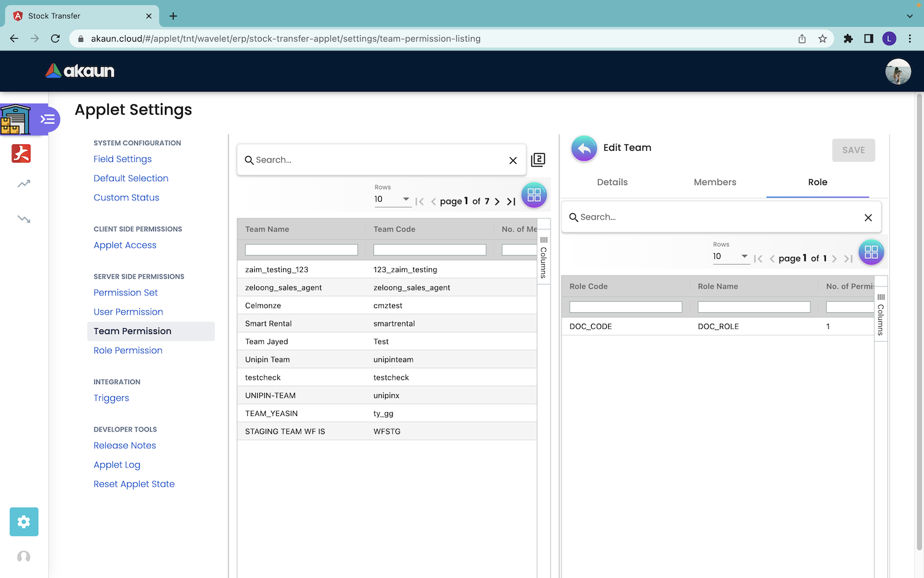Open the user profile avatar in header
924x578 pixels.
[898, 71]
